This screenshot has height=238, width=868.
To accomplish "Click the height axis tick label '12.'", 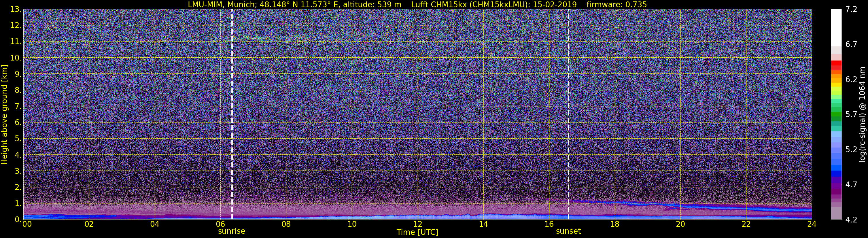I will (16, 26).
